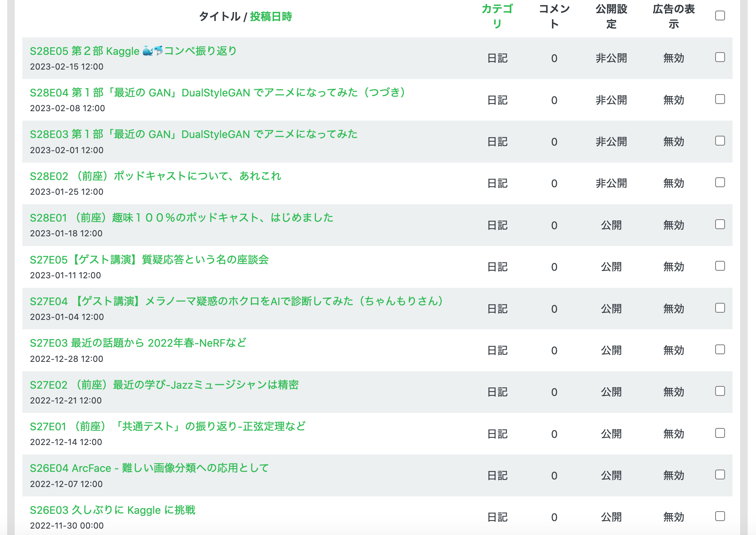Image resolution: width=756 pixels, height=535 pixels.
Task: Click 無効 ad setting in the S27E02 row
Action: [674, 392]
